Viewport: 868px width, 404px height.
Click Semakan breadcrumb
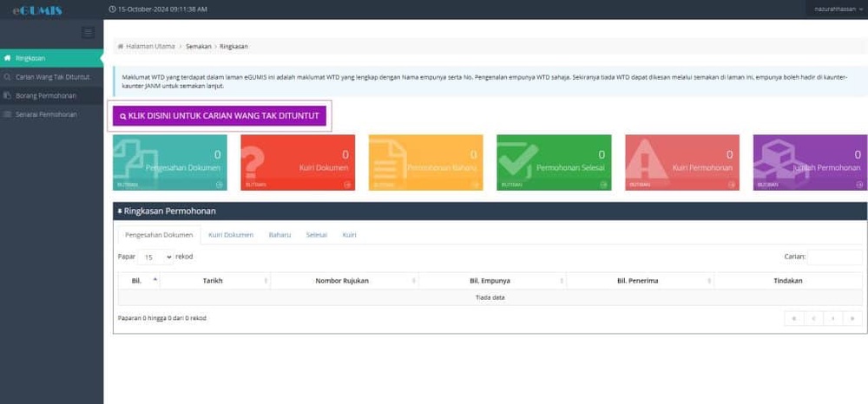click(x=198, y=47)
